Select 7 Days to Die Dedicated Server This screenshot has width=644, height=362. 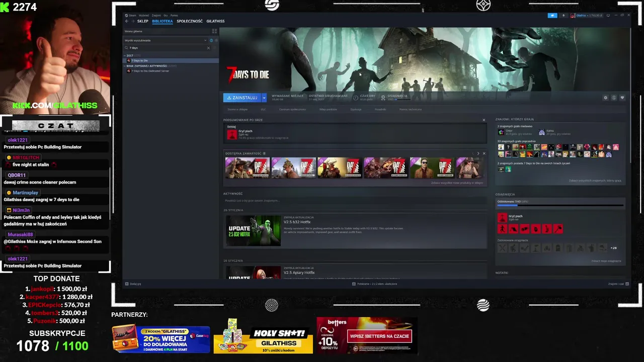pyautogui.click(x=171, y=71)
